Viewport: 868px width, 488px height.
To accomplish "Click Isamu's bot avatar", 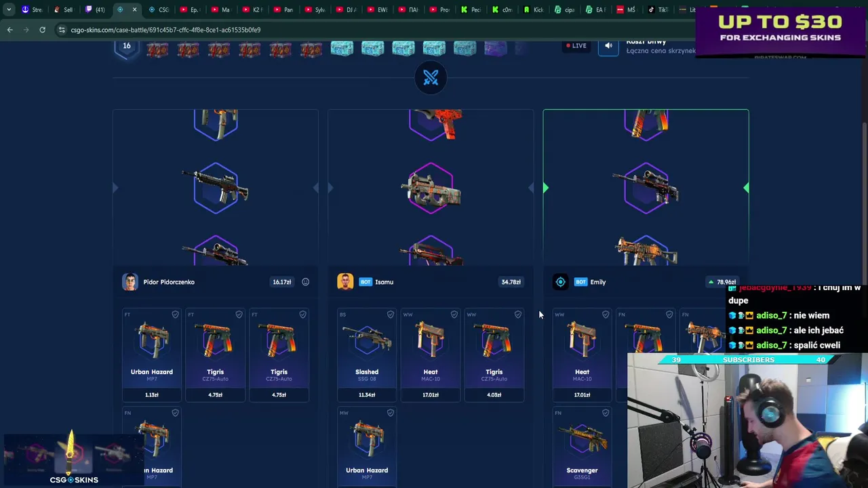I will pos(345,282).
